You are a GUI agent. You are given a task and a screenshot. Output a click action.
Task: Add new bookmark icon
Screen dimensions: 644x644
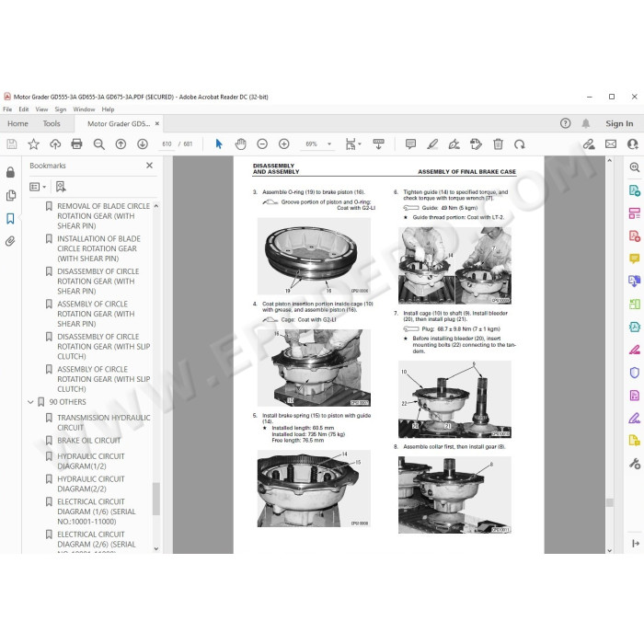pos(61,187)
